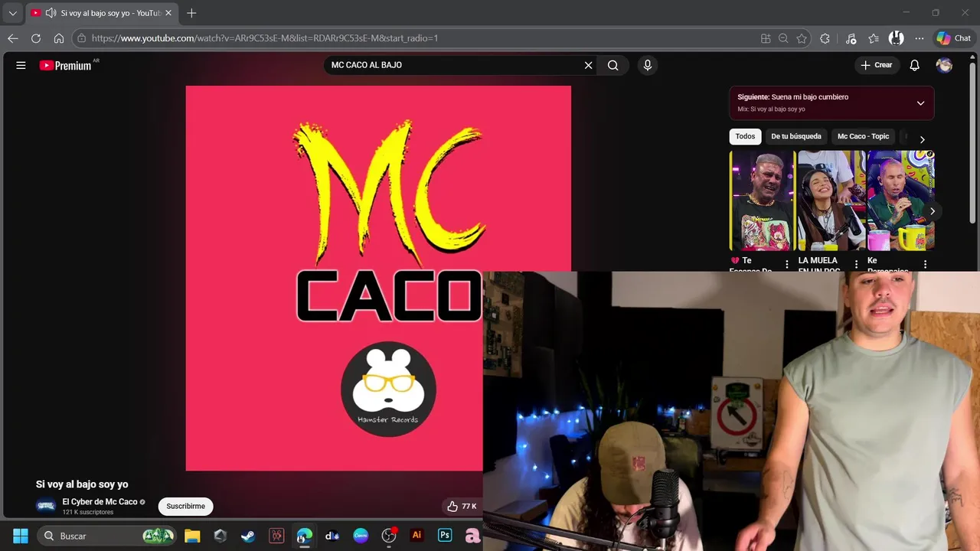
Task: Mute the tab via speaker icon
Action: click(x=51, y=13)
